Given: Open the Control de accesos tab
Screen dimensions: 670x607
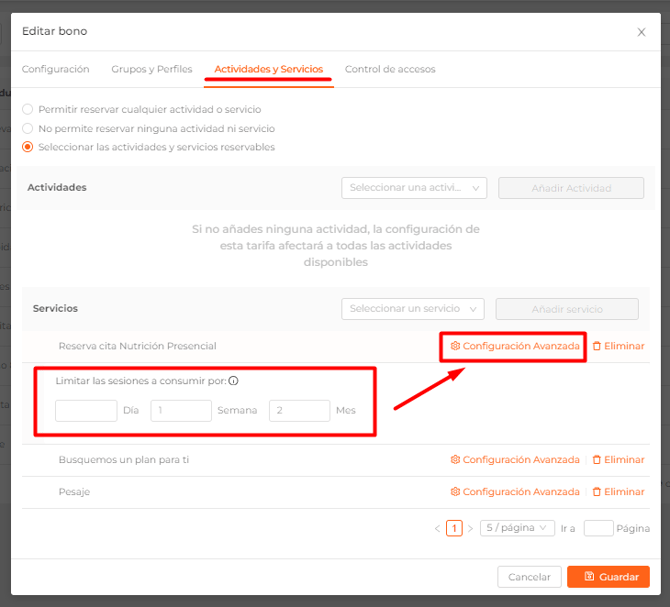Looking at the screenshot, I should (390, 69).
